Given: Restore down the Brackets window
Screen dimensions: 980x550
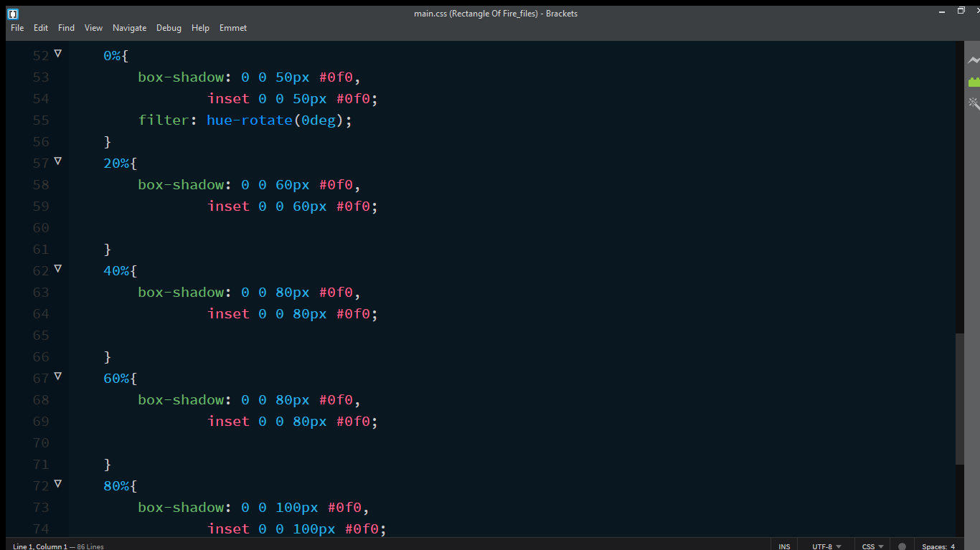Looking at the screenshot, I should click(961, 11).
